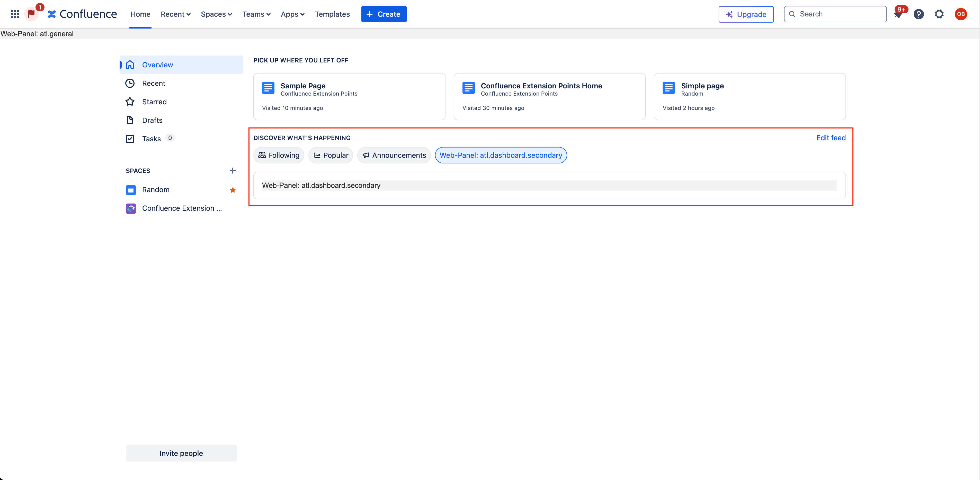This screenshot has height=480, width=980.
Task: Click the PICK UP WHERE YOU LEFT OFF heading
Action: pyautogui.click(x=300, y=60)
